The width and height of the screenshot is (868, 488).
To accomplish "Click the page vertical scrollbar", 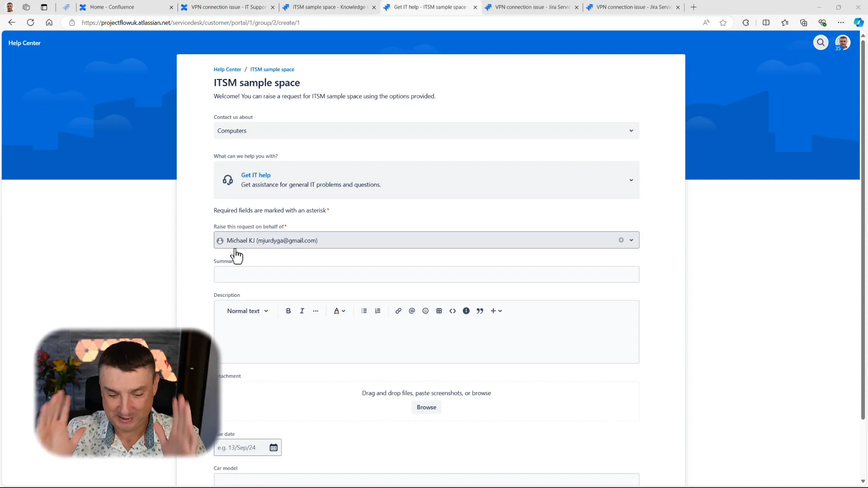I will tap(863, 230).
